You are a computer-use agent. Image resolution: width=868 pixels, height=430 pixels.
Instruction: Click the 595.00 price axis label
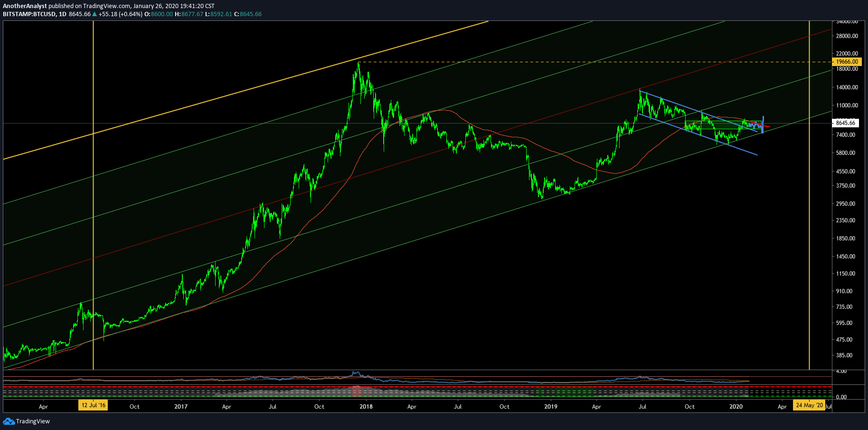point(844,323)
